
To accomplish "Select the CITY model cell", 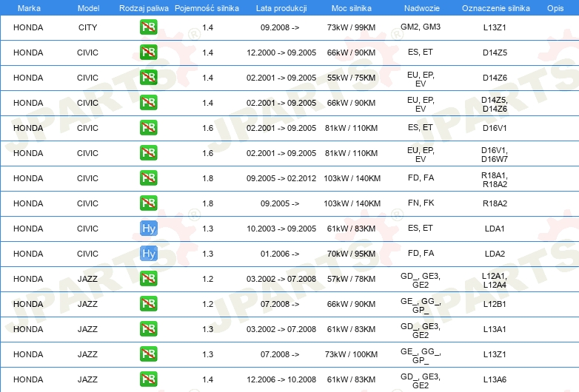I will tap(87, 27).
